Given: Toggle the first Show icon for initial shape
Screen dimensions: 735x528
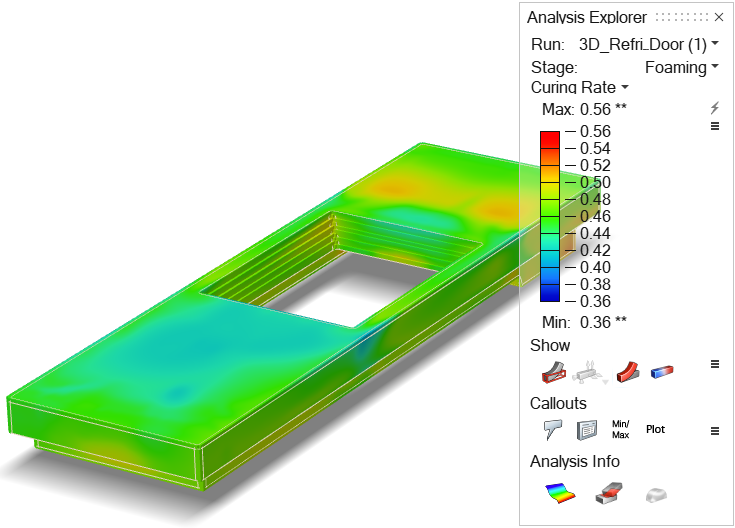Looking at the screenshot, I should tap(554, 372).
